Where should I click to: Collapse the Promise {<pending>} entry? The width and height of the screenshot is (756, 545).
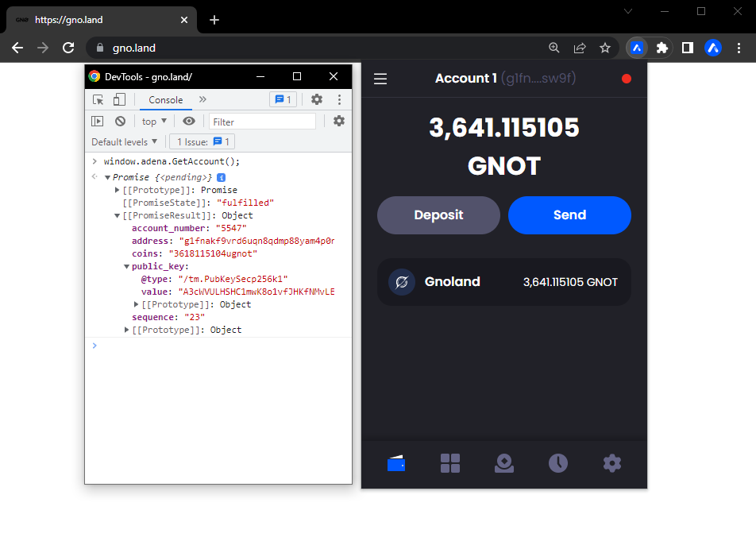(107, 177)
